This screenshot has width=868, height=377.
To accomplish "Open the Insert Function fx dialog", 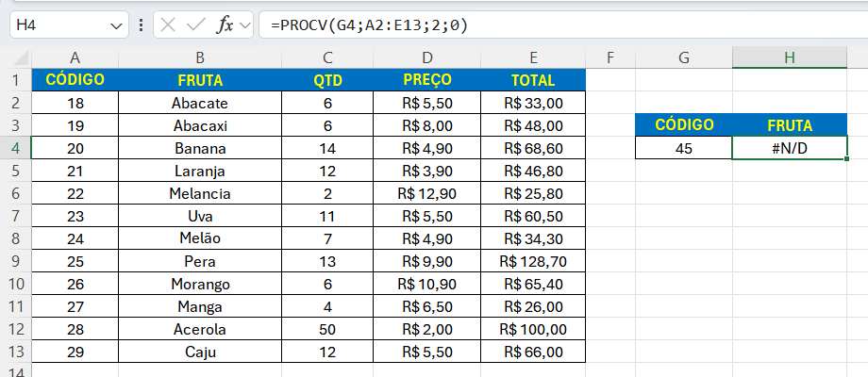I will pyautogui.click(x=225, y=25).
